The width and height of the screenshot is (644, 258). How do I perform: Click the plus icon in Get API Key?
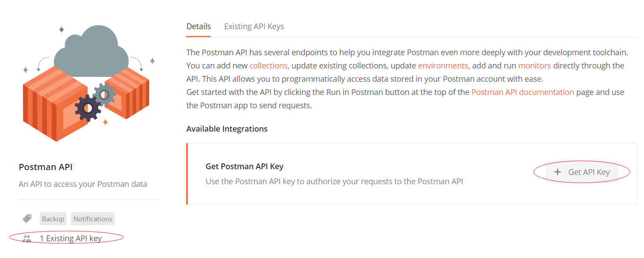click(558, 172)
